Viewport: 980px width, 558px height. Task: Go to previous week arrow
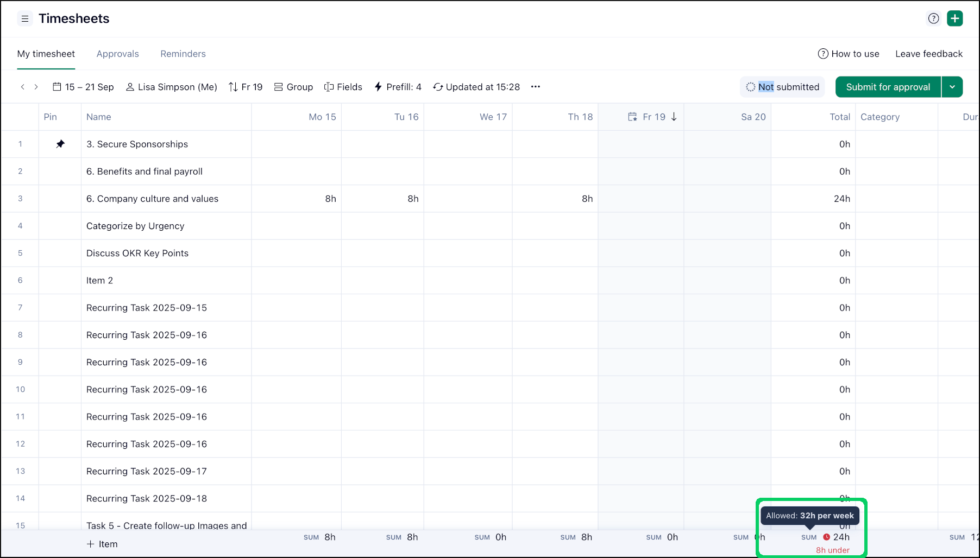pos(22,87)
